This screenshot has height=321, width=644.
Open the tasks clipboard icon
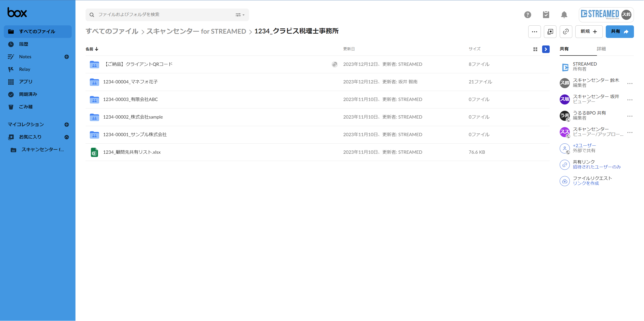click(546, 15)
